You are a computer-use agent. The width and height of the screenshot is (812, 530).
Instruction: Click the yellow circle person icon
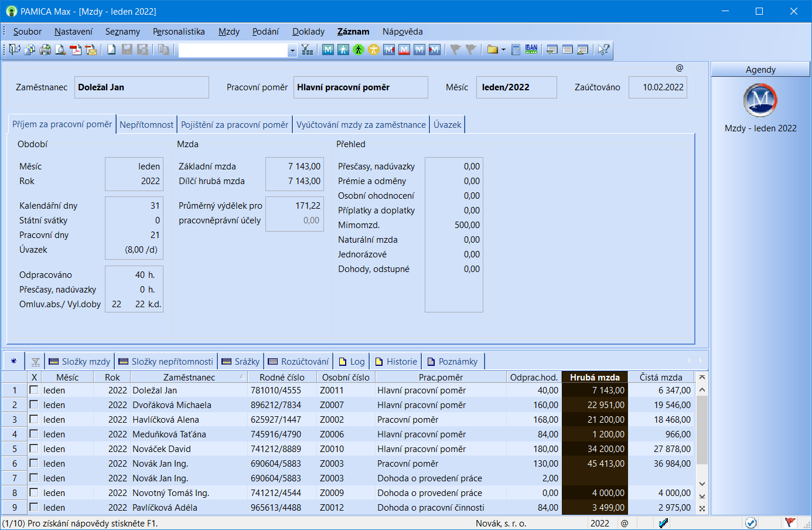tap(374, 50)
